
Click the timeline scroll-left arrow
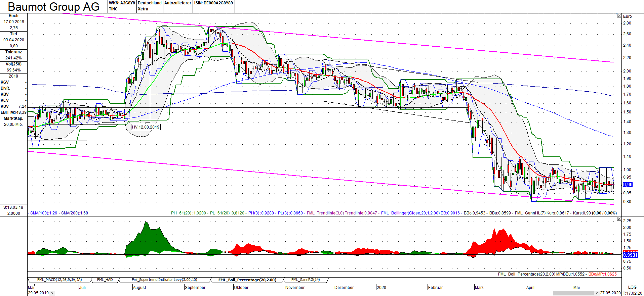[x=52, y=293]
